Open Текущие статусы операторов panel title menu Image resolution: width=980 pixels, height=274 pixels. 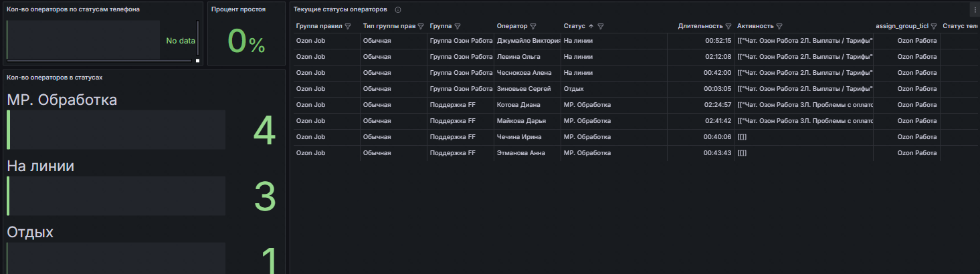click(340, 10)
